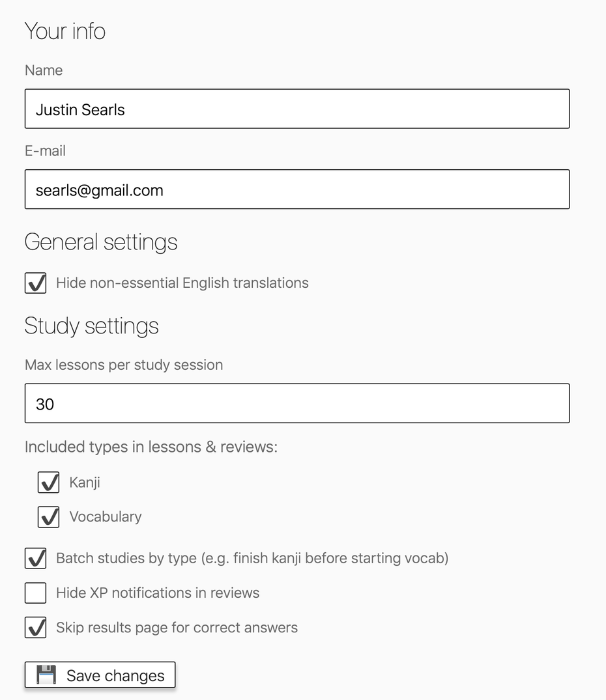Focus the Name field containing Justin Searls

(297, 109)
